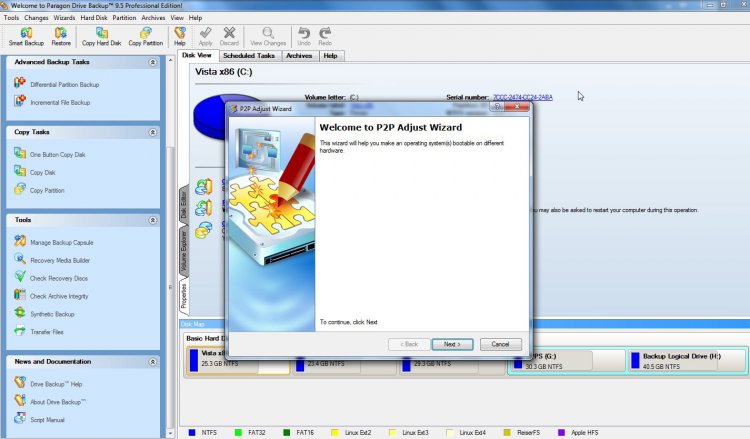Open Manage Backup Capsule tool
Screen dimensions: 750x439
tap(54, 242)
